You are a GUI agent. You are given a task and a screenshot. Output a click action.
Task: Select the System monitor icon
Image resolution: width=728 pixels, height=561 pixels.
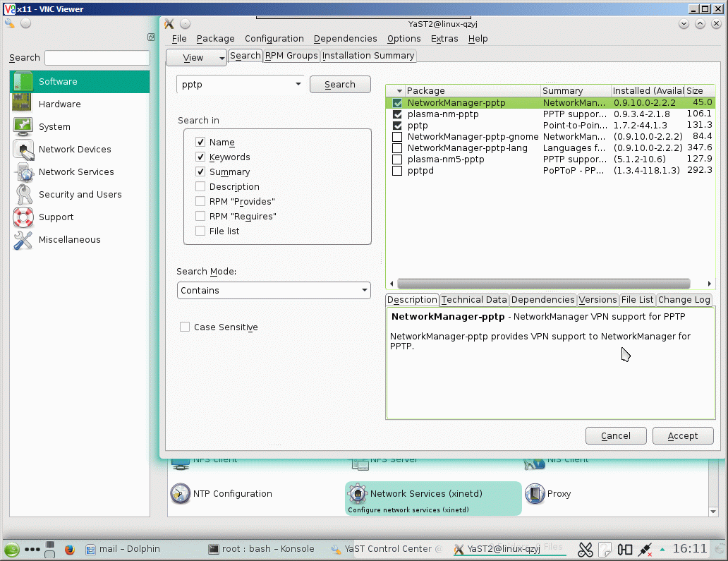point(23,126)
